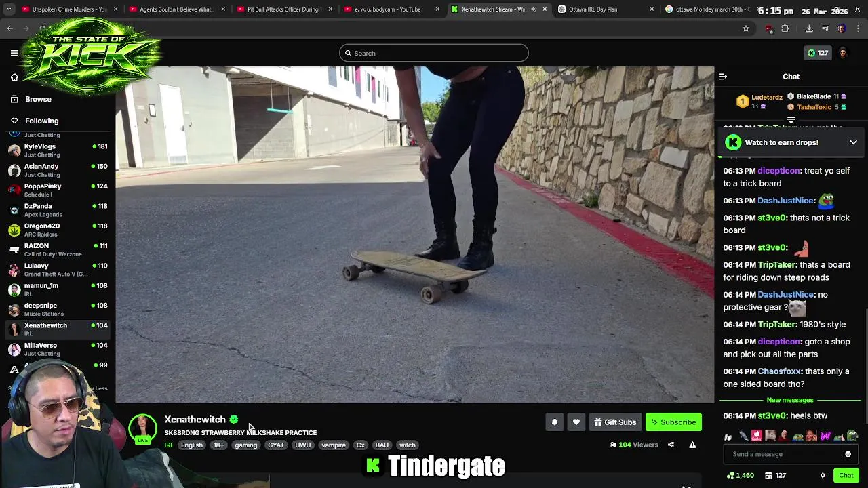
Task: Open MillaVerso channel in sidebar
Action: 58,349
